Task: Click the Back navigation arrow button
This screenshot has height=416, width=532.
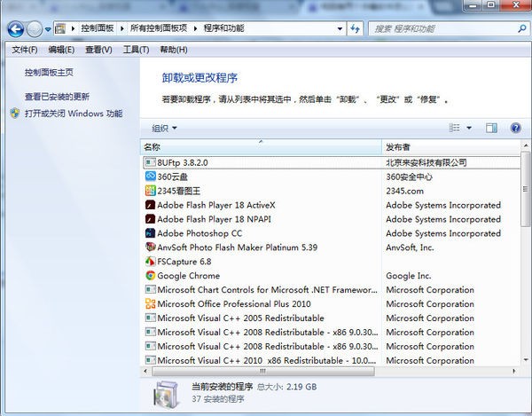Action: coord(15,28)
